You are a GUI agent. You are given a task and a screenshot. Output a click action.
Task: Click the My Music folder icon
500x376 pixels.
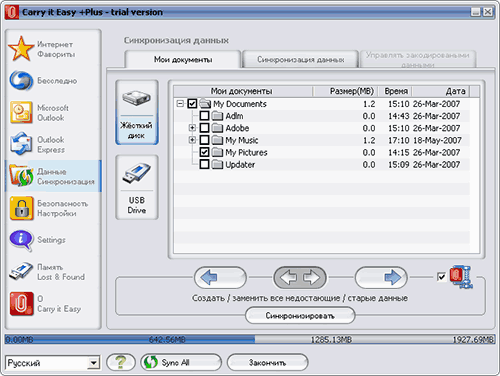[x=217, y=140]
